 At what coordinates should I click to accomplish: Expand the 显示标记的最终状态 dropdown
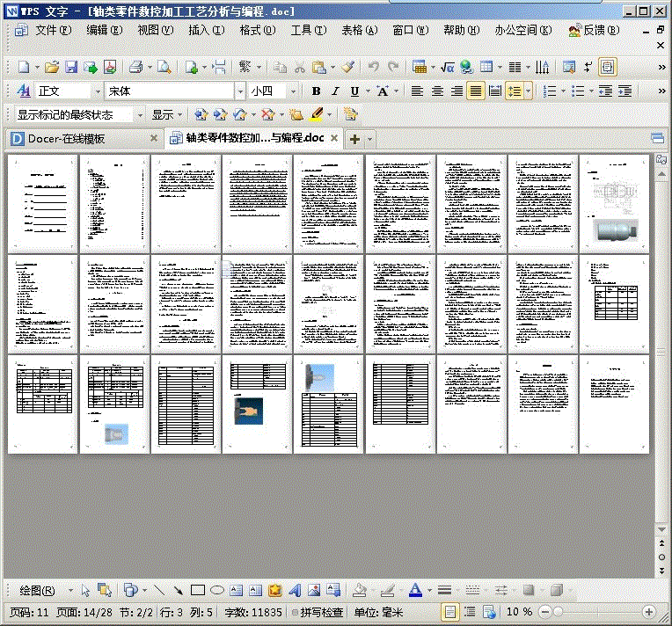pos(140,115)
